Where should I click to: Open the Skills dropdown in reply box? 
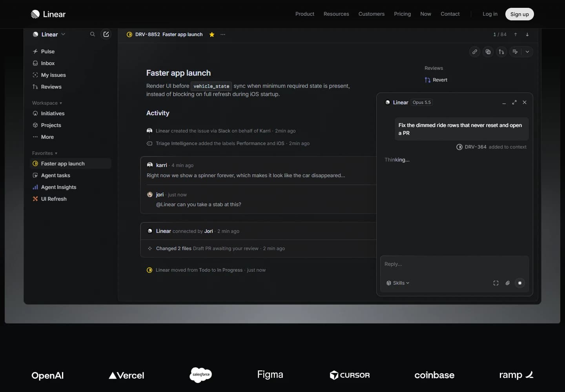pyautogui.click(x=398, y=283)
